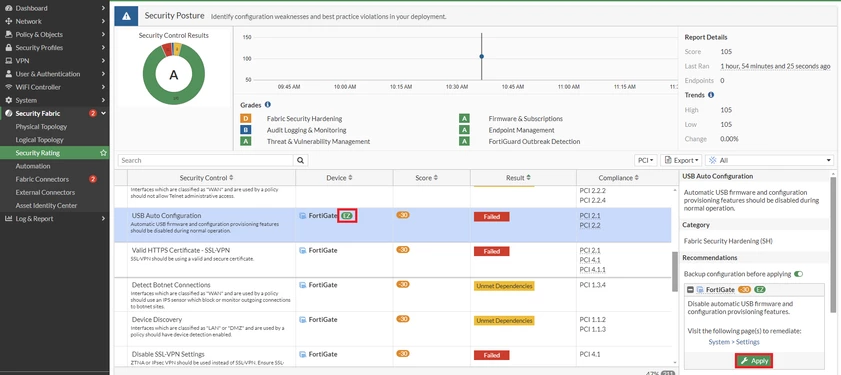This screenshot has width=841, height=375.
Task: Click the VPN laptop icon in sidebar
Action: (x=8, y=61)
